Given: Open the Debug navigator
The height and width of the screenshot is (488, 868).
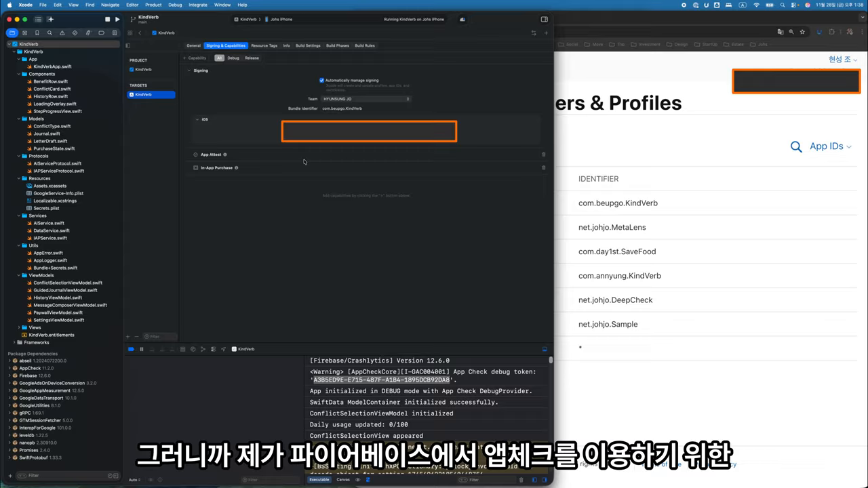Looking at the screenshot, I should pyautogui.click(x=89, y=33).
